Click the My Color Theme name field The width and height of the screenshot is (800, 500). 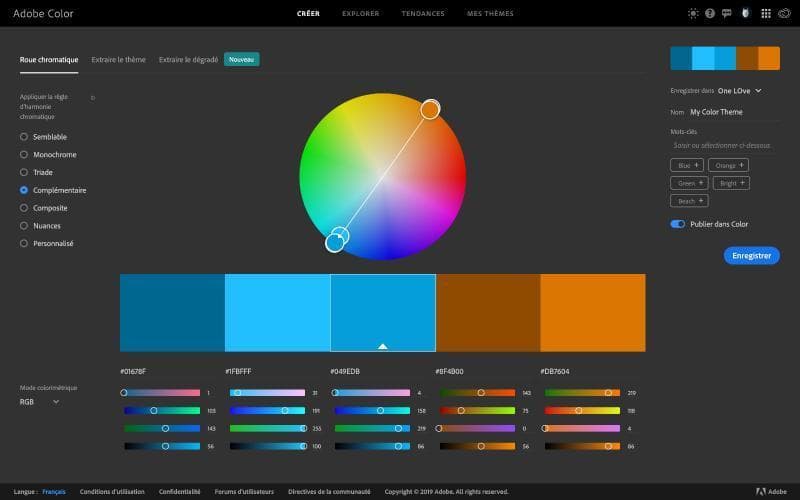734,112
